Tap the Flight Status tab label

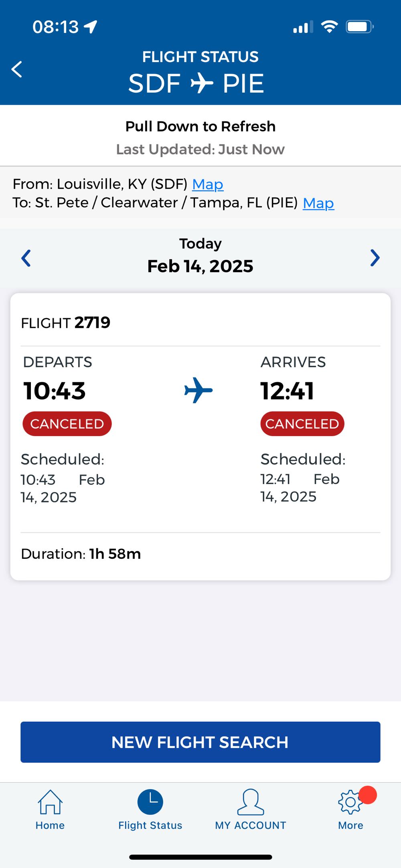(x=150, y=826)
